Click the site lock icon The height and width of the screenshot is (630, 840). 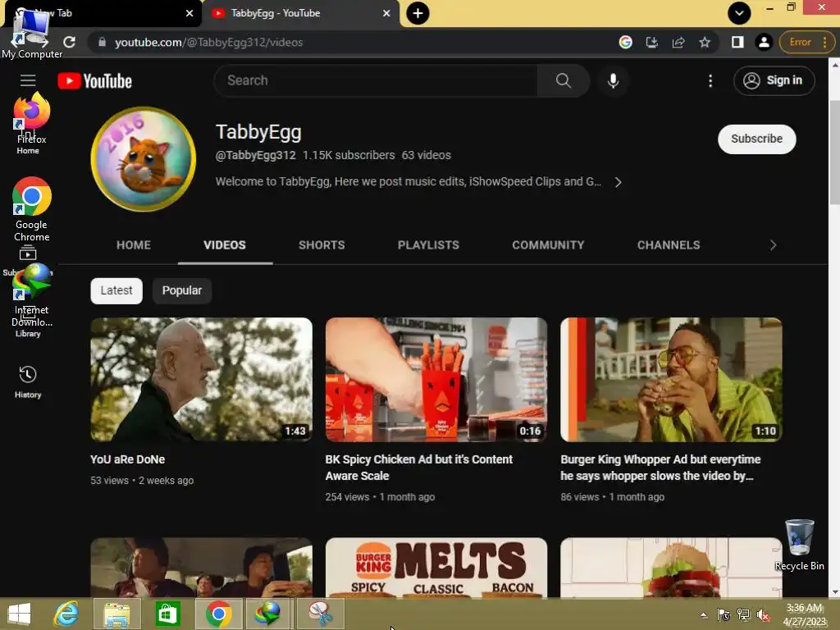[x=102, y=42]
